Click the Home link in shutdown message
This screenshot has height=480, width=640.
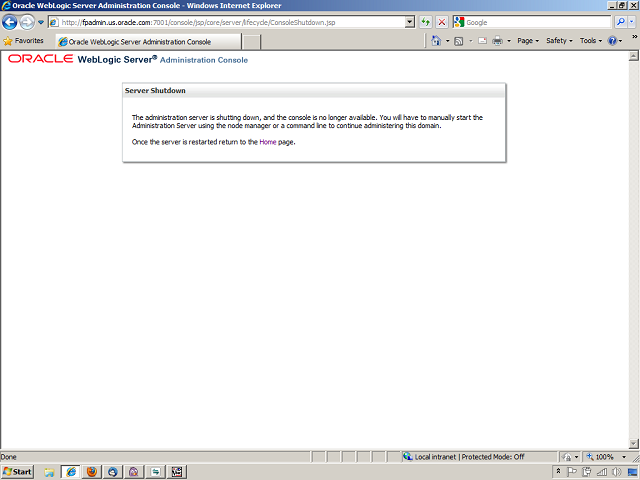click(x=267, y=143)
